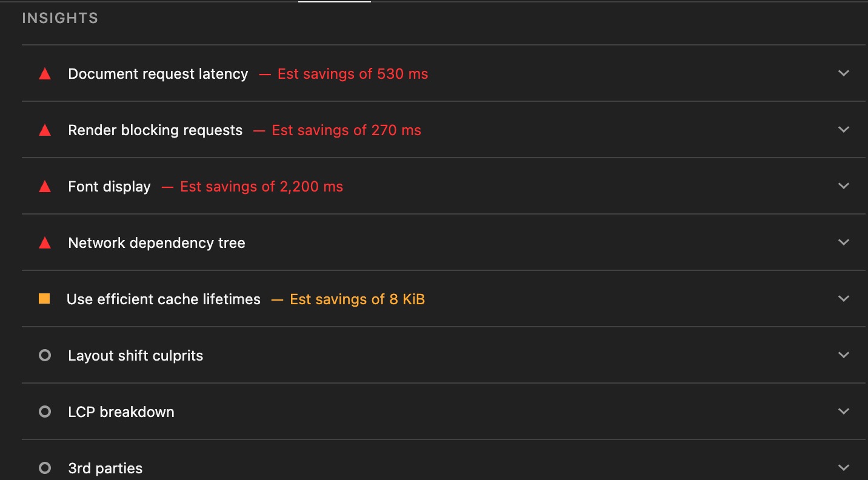Screen dimensions: 868x480
Task: Click the Use efficient cache lifetimes label
Action: click(x=164, y=299)
